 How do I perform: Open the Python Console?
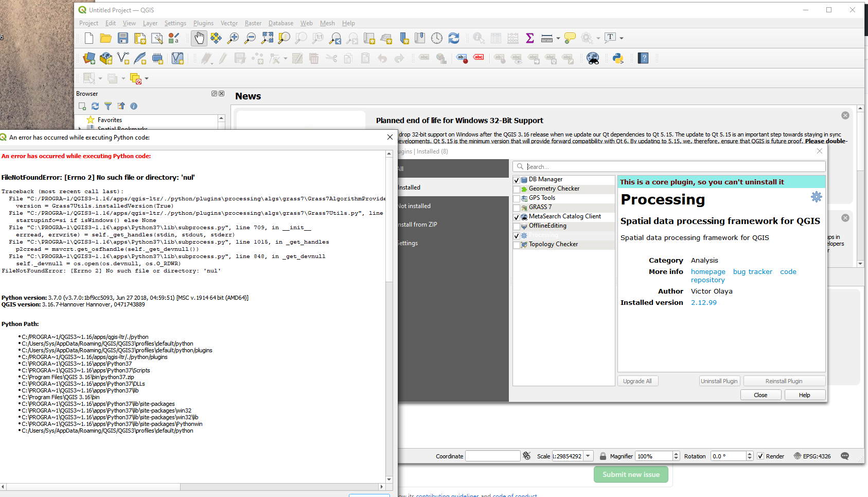[x=618, y=58]
